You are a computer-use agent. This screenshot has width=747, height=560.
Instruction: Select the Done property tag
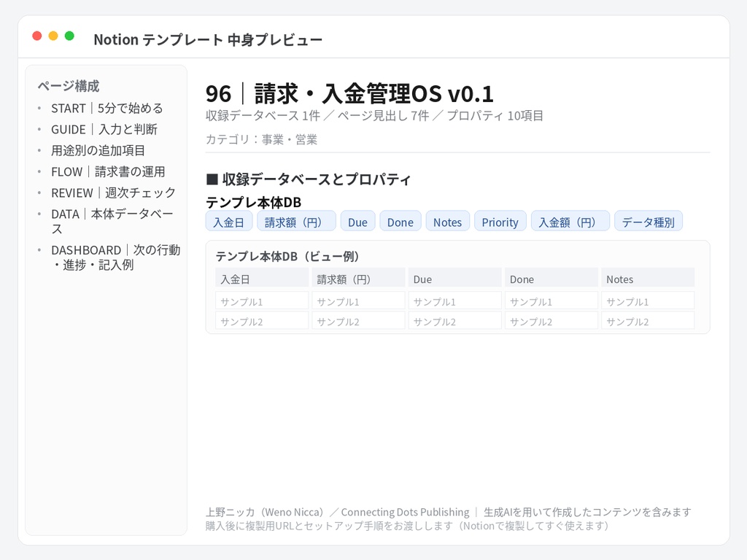400,221
